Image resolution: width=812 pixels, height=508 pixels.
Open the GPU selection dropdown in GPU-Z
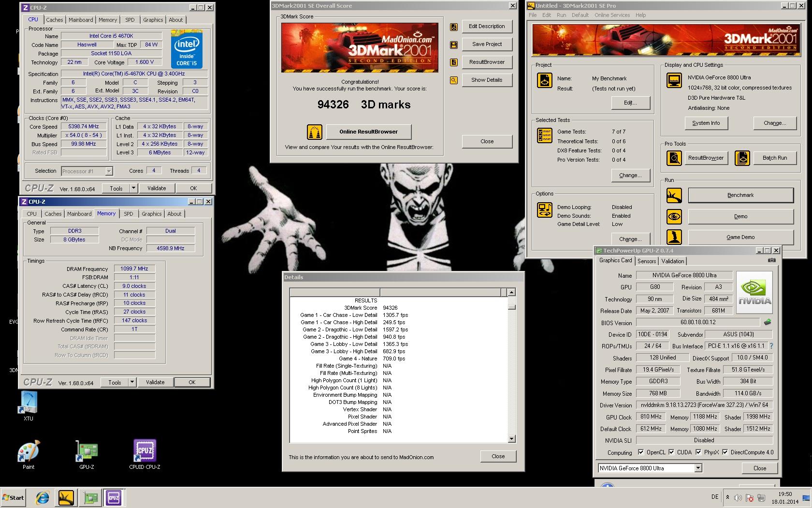pyautogui.click(x=698, y=468)
